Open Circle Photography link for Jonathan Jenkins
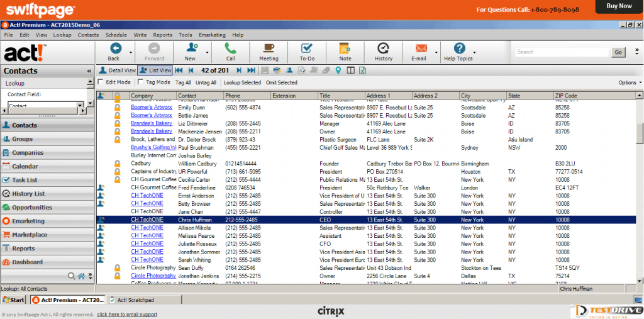644x319 pixels. point(153,276)
